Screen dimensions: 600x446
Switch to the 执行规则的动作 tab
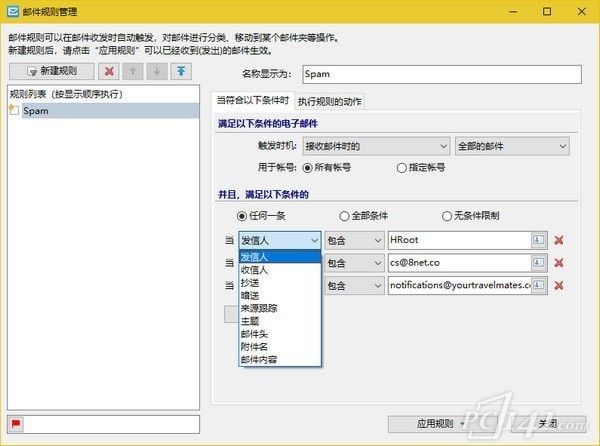coord(329,102)
